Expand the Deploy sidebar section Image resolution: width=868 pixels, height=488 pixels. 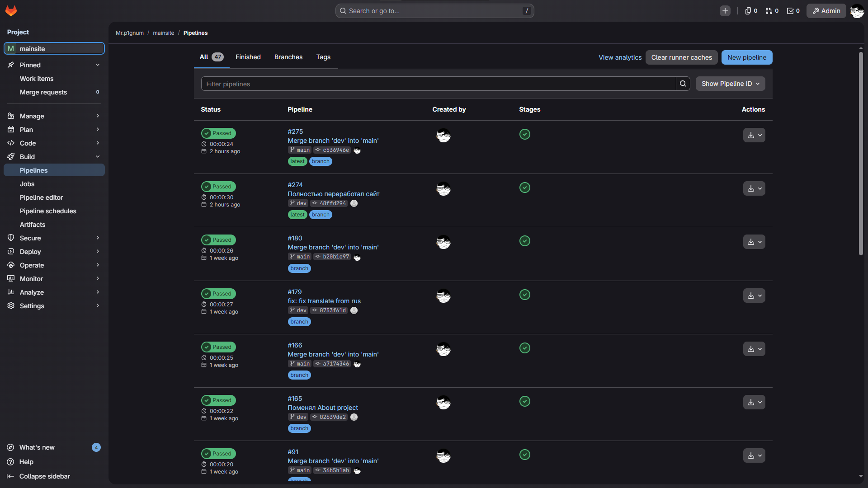click(54, 252)
